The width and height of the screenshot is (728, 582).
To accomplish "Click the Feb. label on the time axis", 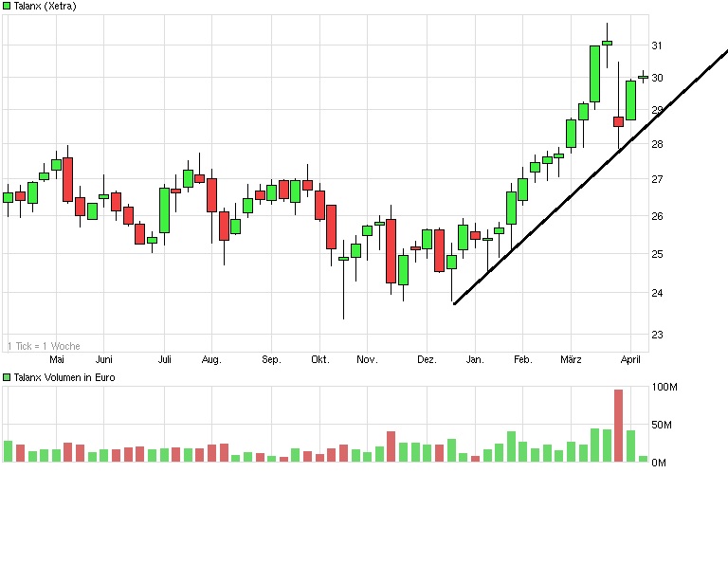I will [522, 360].
